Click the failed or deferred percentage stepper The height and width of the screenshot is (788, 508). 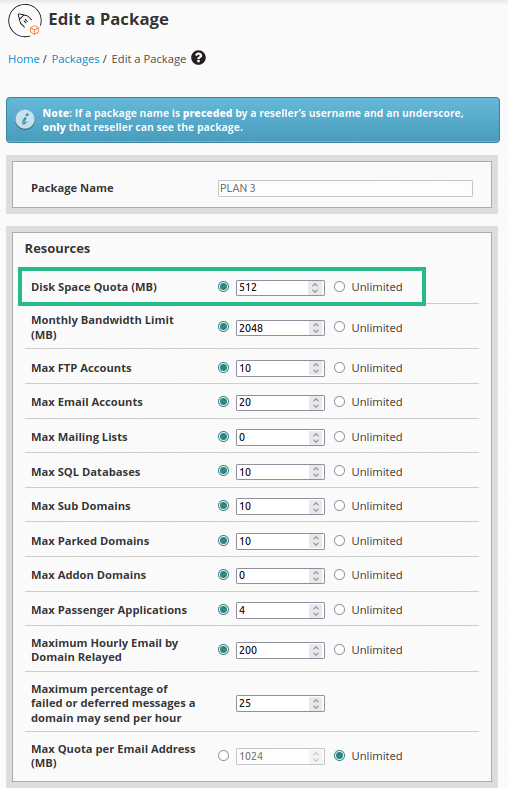coord(316,704)
